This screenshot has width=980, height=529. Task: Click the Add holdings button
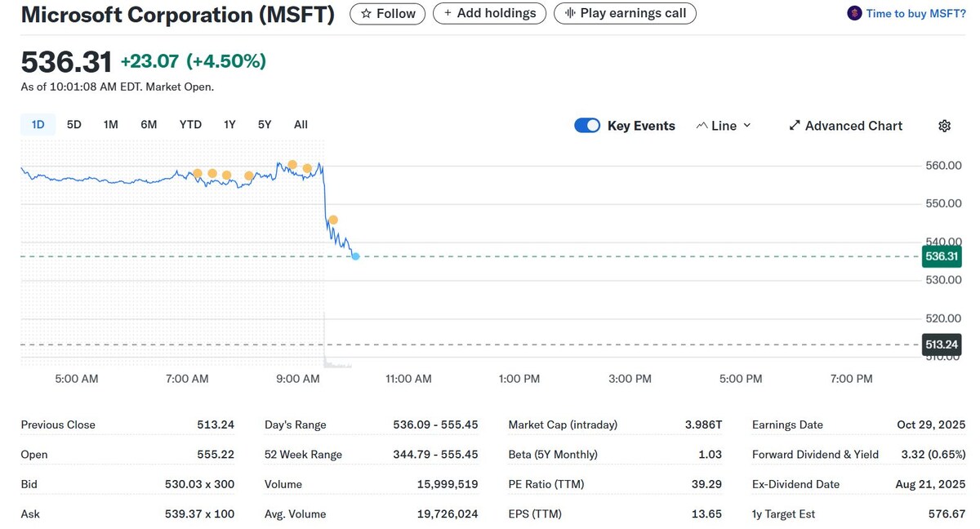(x=489, y=13)
